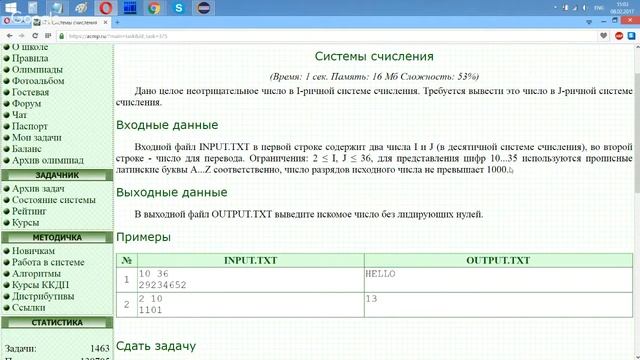Screen dimensions: 640x360
Task: Open the Правила link
Action: point(30,58)
